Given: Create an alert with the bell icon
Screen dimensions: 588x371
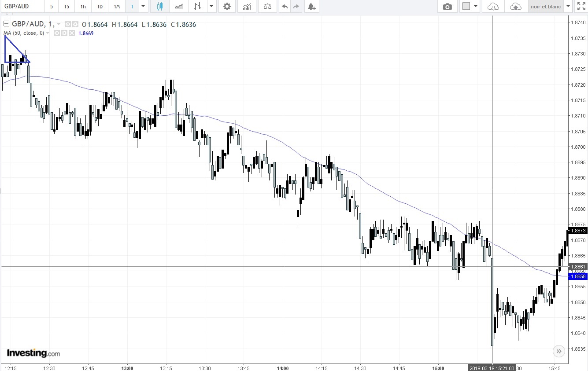Looking at the screenshot, I should point(311,7).
